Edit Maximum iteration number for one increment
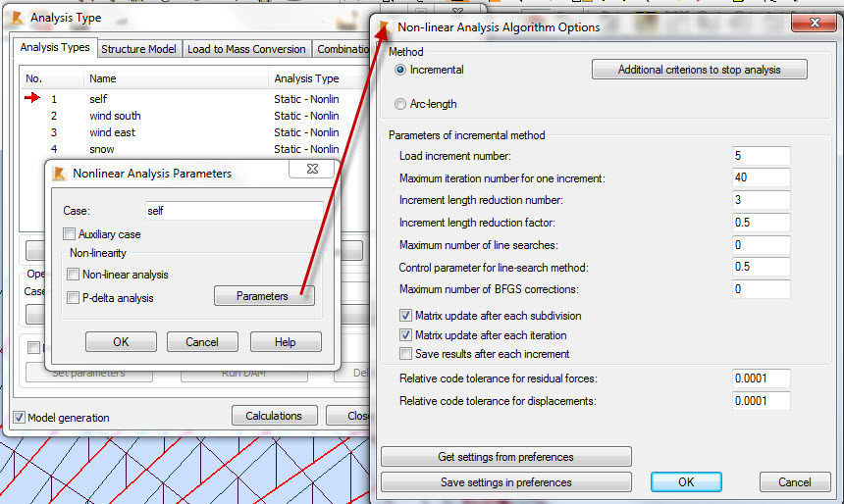This screenshot has width=844, height=504. [762, 177]
